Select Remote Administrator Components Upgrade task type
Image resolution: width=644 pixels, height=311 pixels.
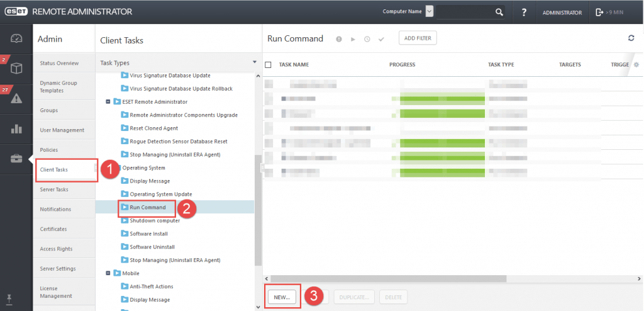click(184, 115)
